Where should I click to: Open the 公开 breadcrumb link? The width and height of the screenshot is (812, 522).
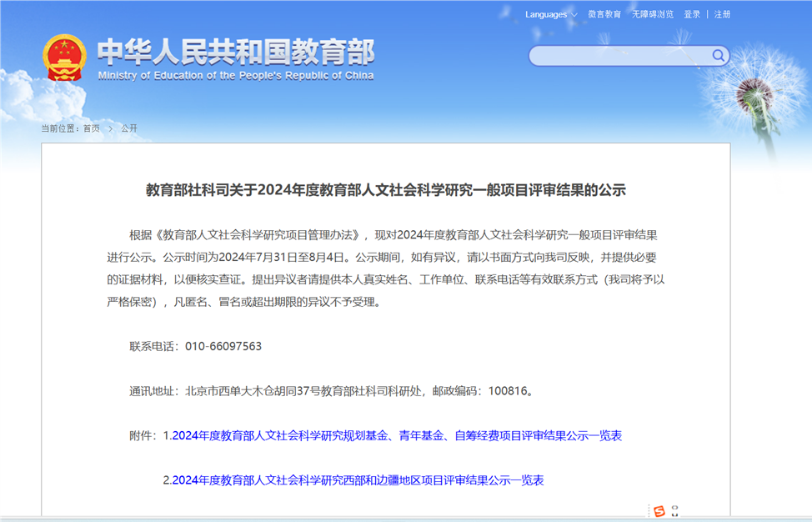point(129,128)
